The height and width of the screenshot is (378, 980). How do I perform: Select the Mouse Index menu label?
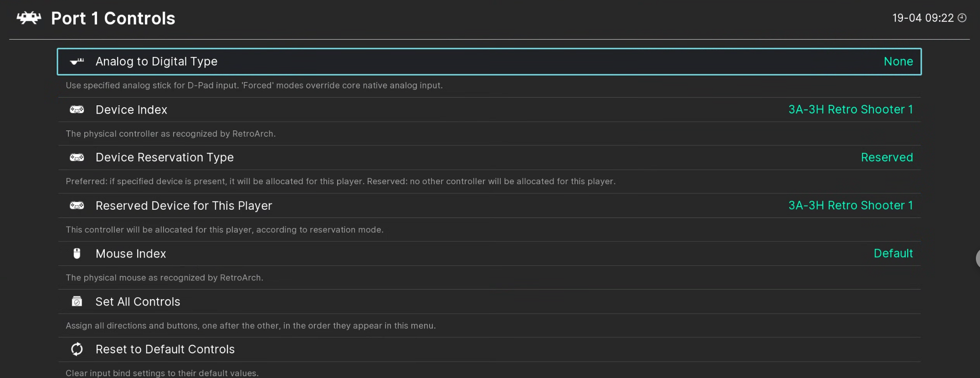coord(131,254)
